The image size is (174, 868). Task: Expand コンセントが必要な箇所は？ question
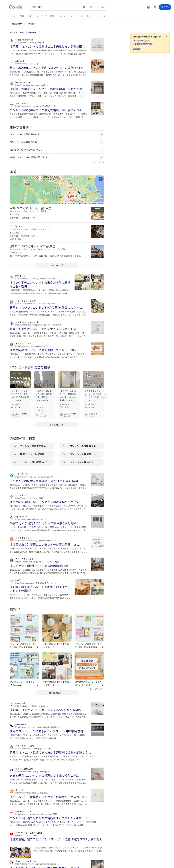point(57,142)
